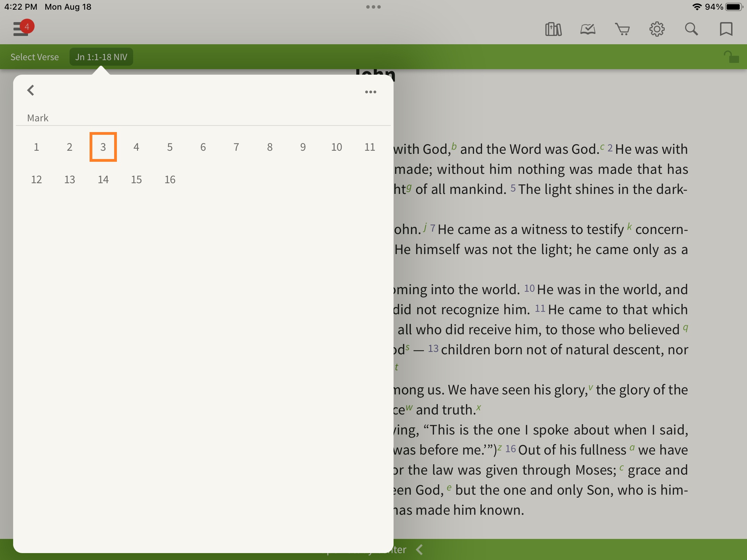The image size is (747, 560).
Task: Tap the Wi-Fi status icon
Action: [x=697, y=7]
